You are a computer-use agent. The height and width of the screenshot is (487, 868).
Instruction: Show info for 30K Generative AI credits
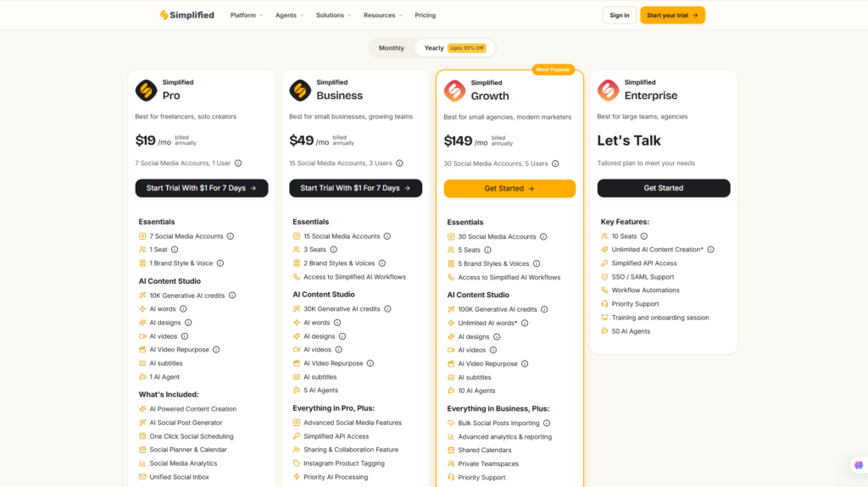coord(387,309)
